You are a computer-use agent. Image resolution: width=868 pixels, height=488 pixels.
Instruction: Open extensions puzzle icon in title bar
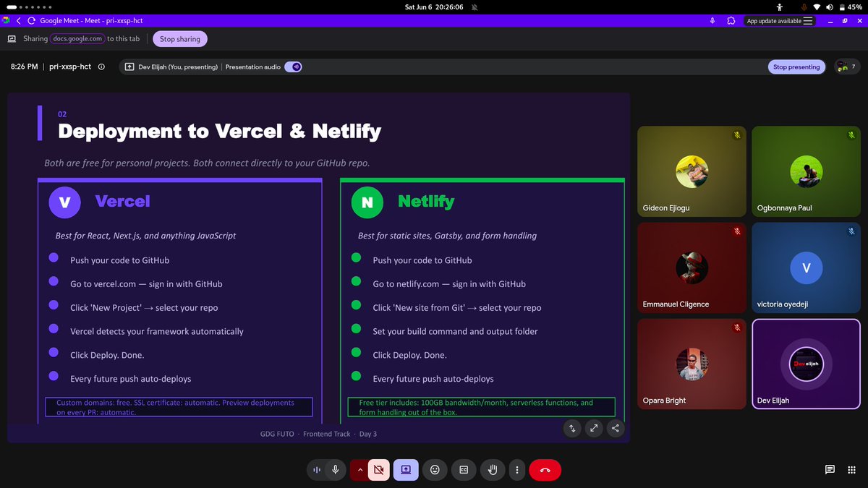click(x=731, y=21)
